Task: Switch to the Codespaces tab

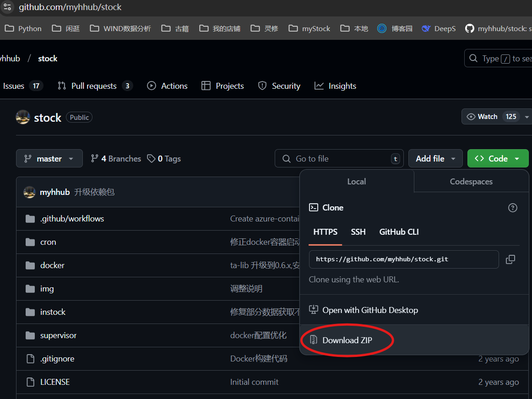Action: tap(471, 181)
